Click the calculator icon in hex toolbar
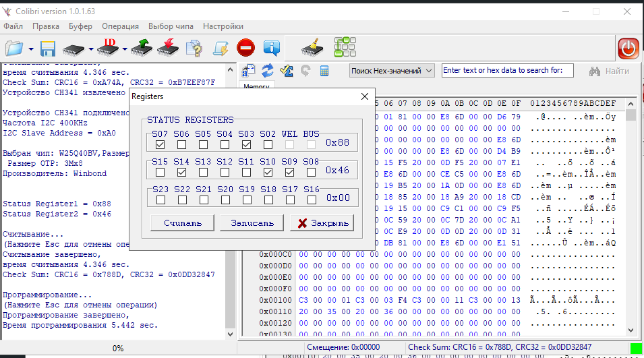This screenshot has width=644, height=358. [x=324, y=71]
